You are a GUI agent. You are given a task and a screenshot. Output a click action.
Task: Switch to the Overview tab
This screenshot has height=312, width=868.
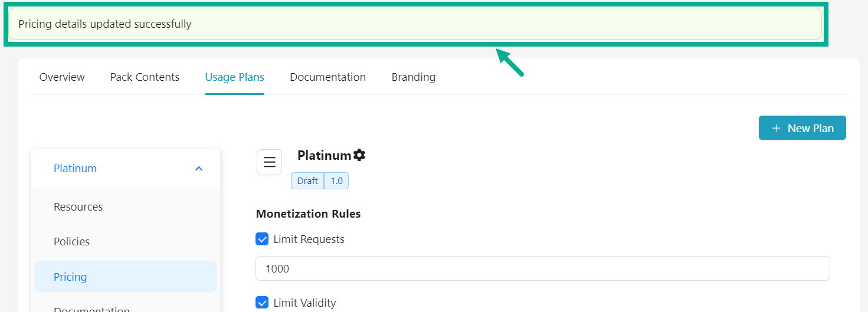pos(62,77)
